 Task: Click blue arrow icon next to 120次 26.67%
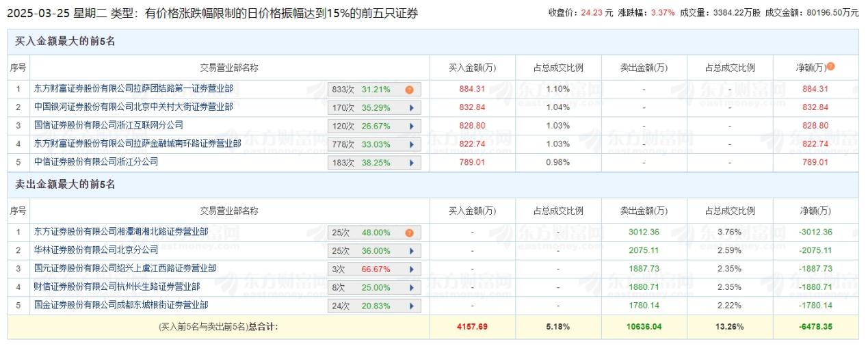[411, 126]
